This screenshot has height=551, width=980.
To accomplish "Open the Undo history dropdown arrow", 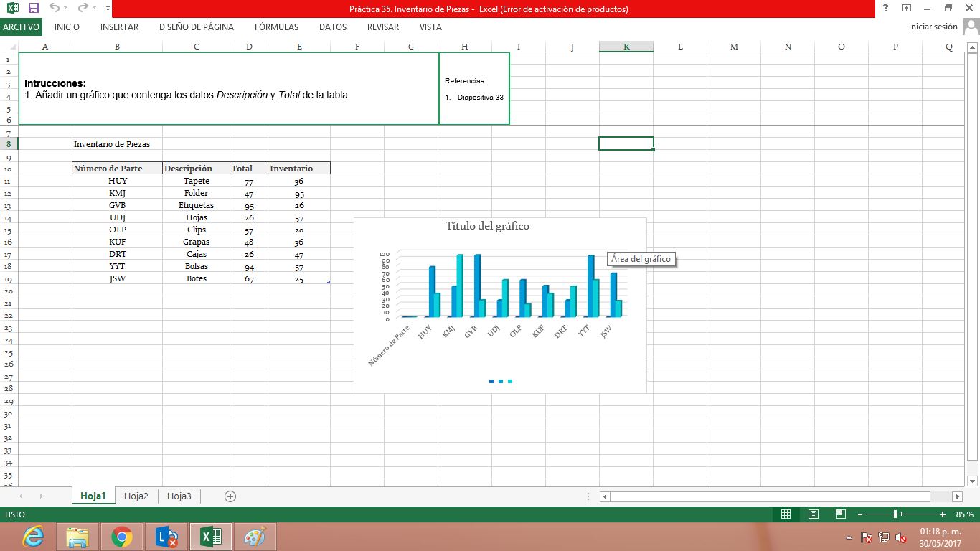I will click(x=66, y=9).
